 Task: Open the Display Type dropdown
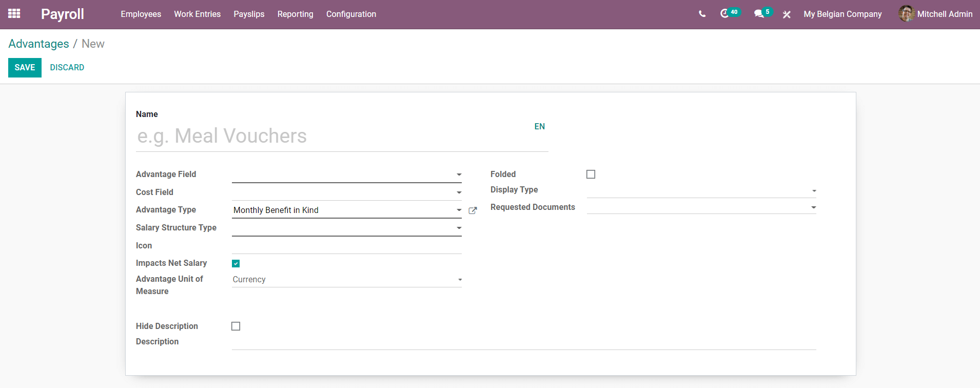coord(702,190)
